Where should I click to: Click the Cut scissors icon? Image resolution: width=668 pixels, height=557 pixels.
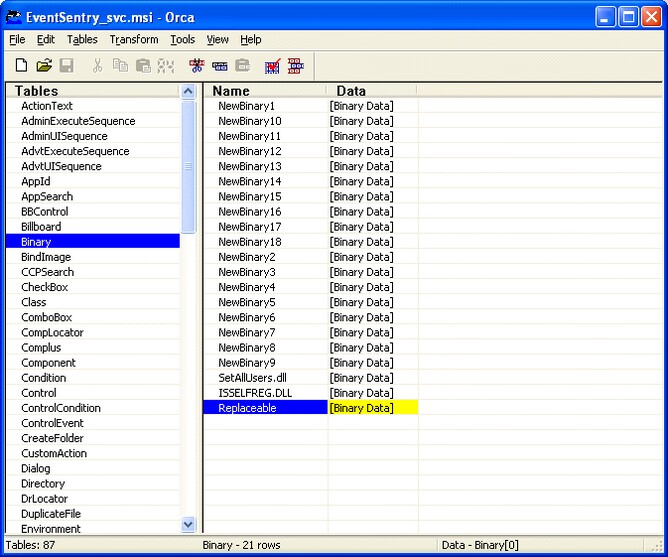98,66
